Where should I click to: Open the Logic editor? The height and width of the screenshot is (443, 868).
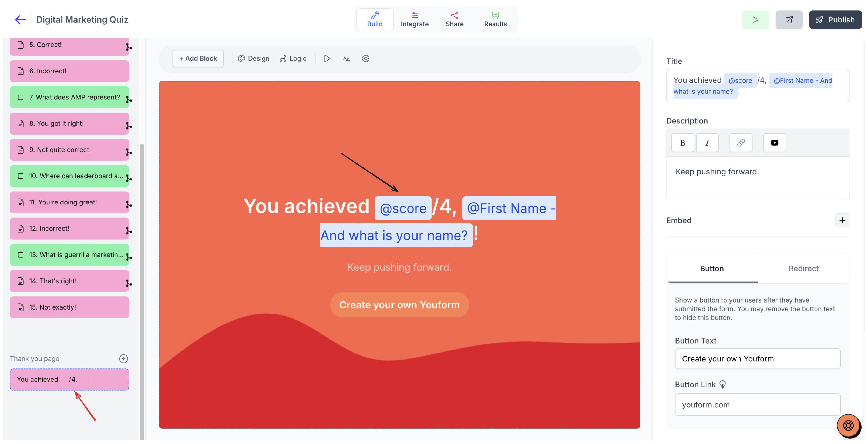(292, 58)
